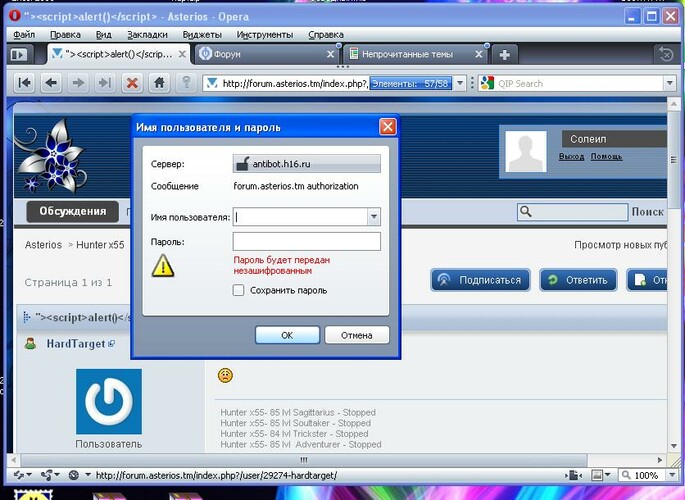This screenshot has width=685, height=500.
Task: Go back with the Back arrow
Action: 51,83
